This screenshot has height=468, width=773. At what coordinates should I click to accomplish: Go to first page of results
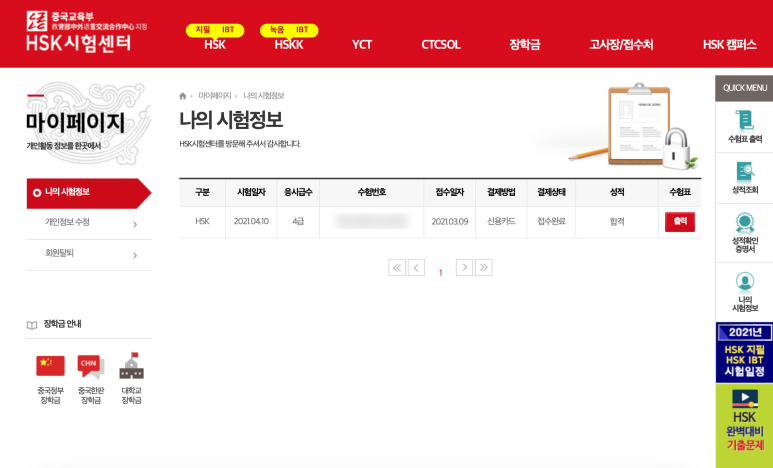coord(397,267)
